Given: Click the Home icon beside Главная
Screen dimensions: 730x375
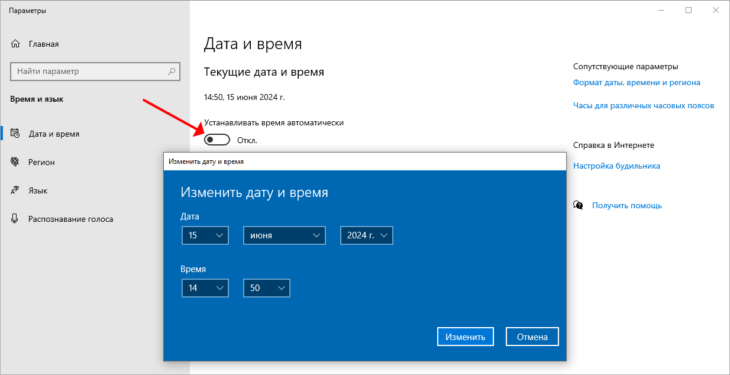Looking at the screenshot, I should click(15, 44).
